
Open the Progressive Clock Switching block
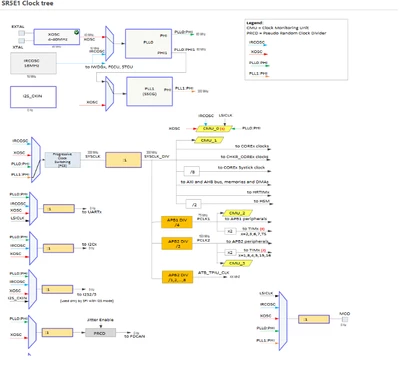coord(63,160)
